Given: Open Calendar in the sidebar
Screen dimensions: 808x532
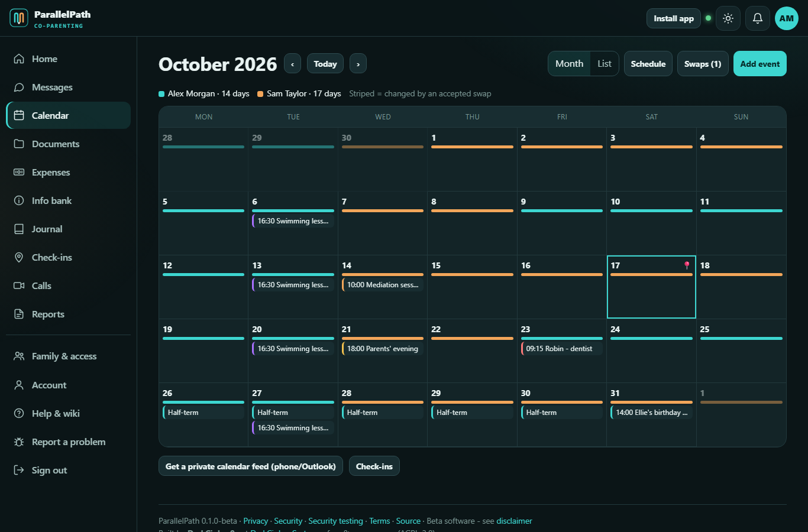Looking at the screenshot, I should (68, 115).
